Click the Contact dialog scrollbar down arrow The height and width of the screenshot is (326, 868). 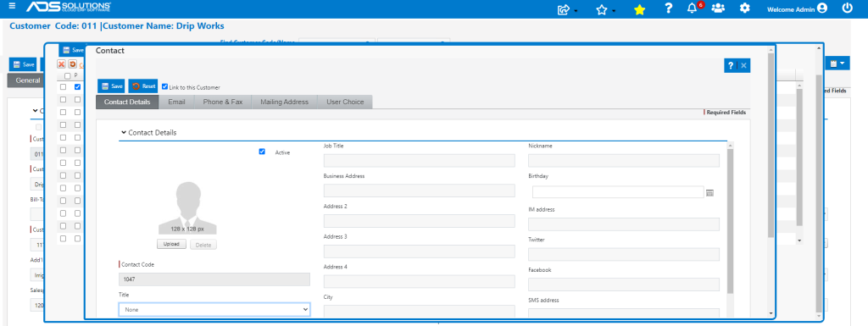(771, 314)
